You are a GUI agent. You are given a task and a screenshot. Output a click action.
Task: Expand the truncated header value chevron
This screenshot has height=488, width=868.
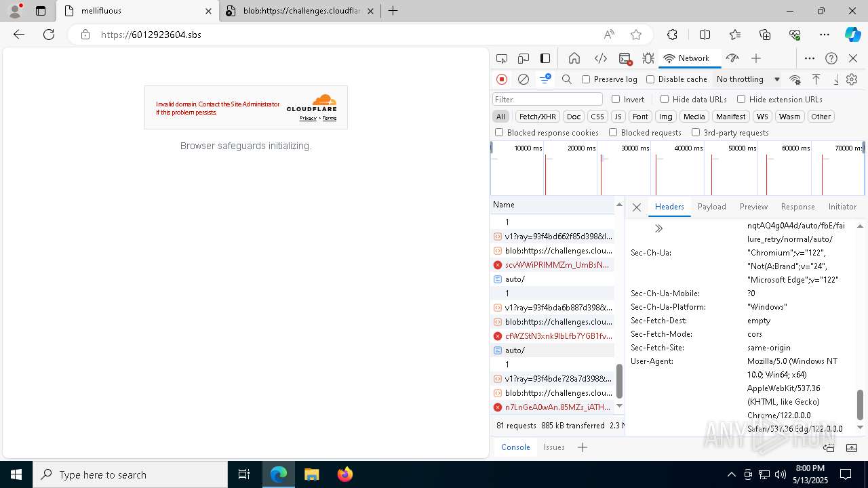pos(658,228)
